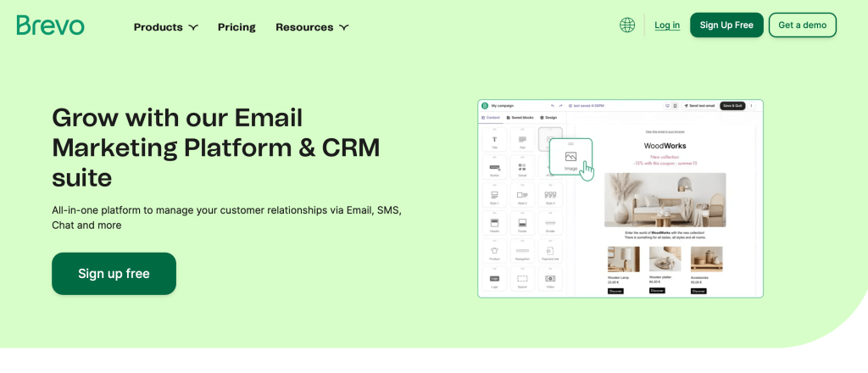
Task: Switch to the Saved blocks tab
Action: click(x=520, y=118)
